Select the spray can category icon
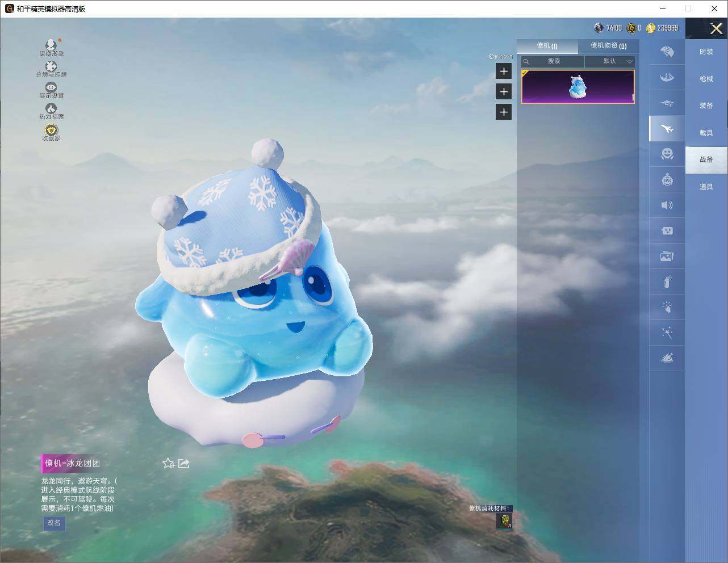Image resolution: width=728 pixels, height=563 pixels. [x=667, y=281]
